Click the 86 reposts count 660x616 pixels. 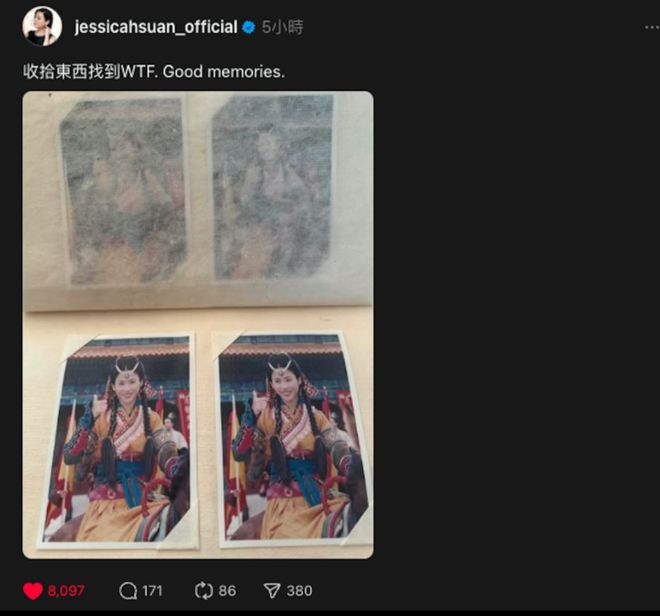[227, 591]
